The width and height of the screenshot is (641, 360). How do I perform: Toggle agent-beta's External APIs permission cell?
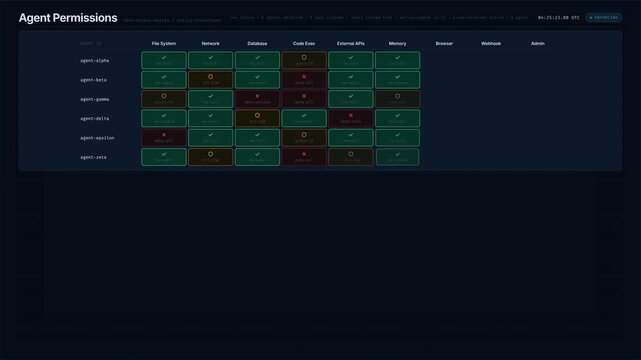[x=351, y=80]
